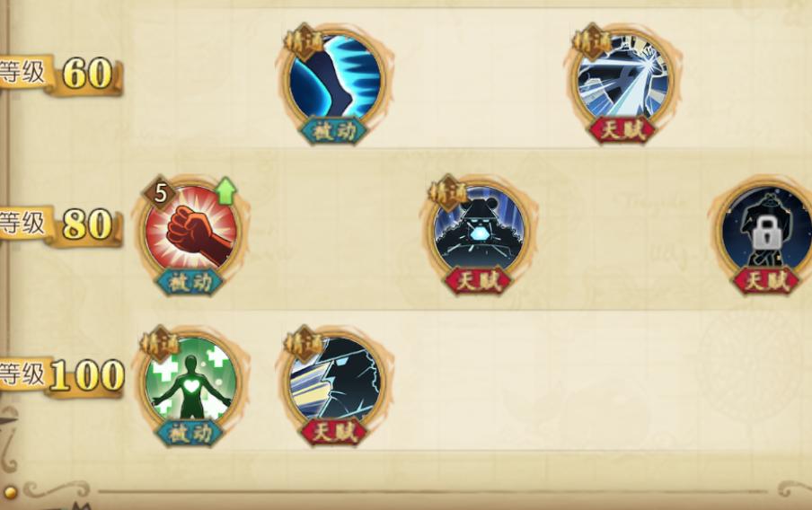The height and width of the screenshot is (510, 812).
Task: Click the level 5 badge on fist skill
Action: click(160, 193)
